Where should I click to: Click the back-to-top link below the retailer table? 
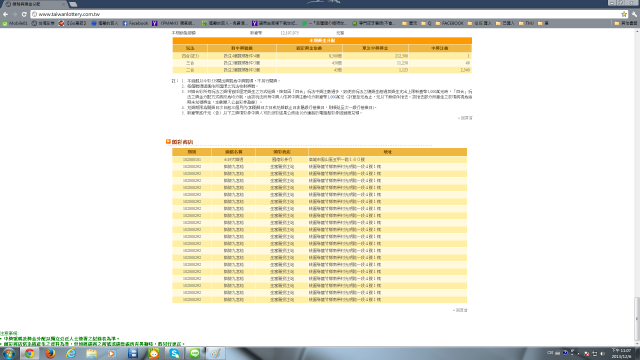(x=461, y=310)
